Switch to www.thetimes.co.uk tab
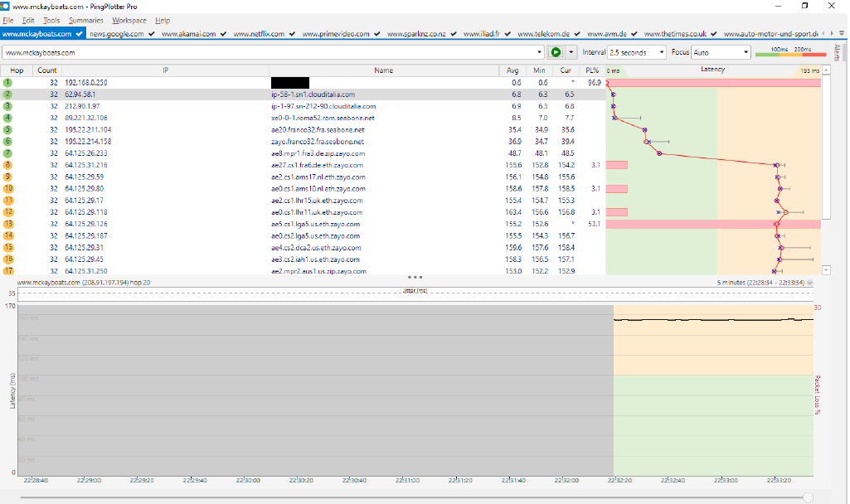Screen dimensions: 850x504 [x=675, y=34]
